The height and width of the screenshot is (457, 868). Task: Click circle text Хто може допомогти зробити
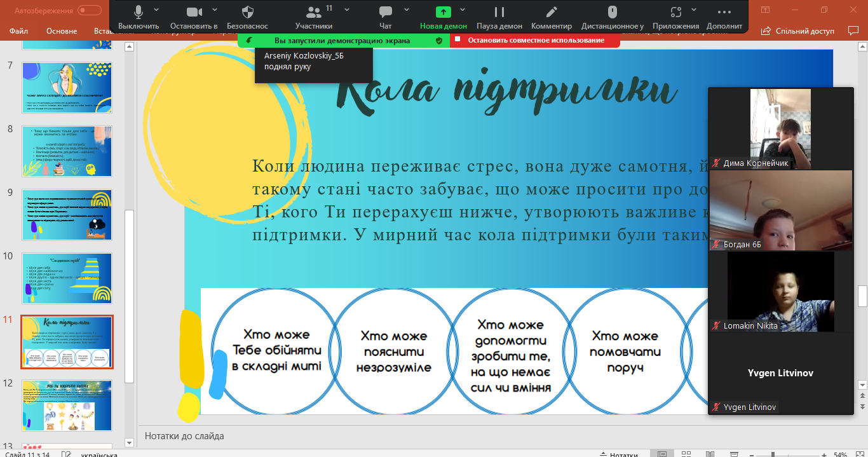[x=510, y=356]
